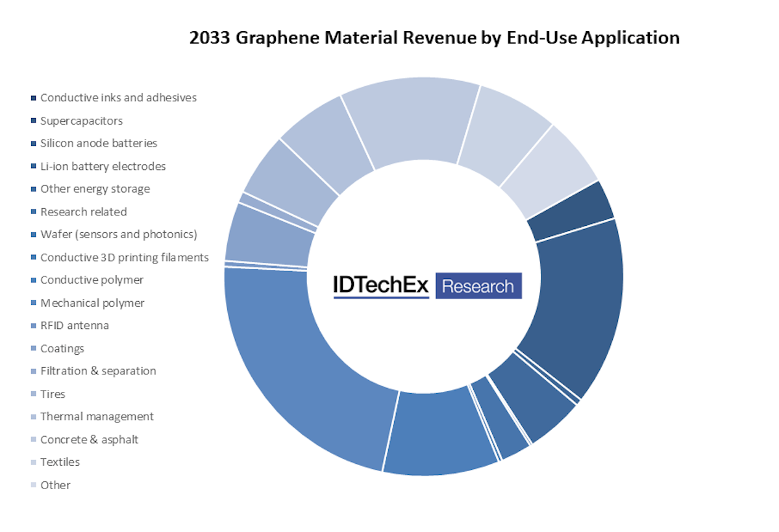Screen dimensions: 779x532
Task: Select the Other legend entry
Action: click(x=55, y=484)
